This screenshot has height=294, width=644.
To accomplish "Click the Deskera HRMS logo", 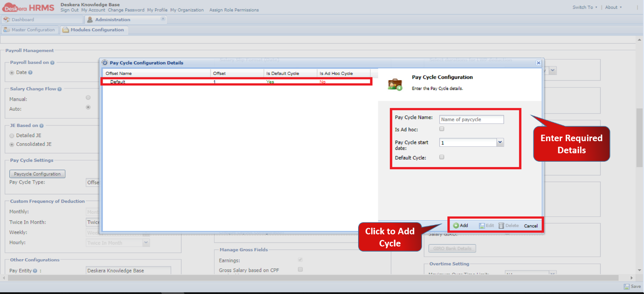I will tap(28, 7).
